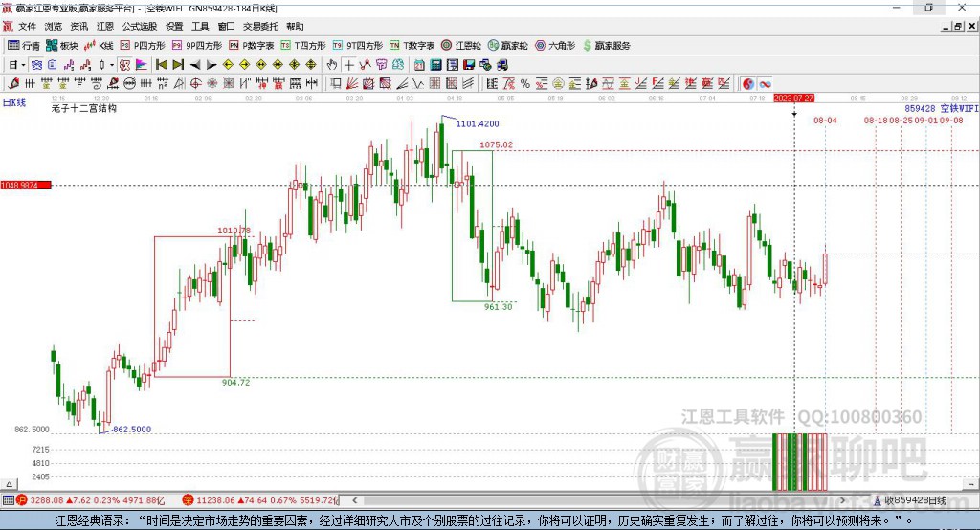Click the Shenzhen index 11238.06 status entry

260,500
